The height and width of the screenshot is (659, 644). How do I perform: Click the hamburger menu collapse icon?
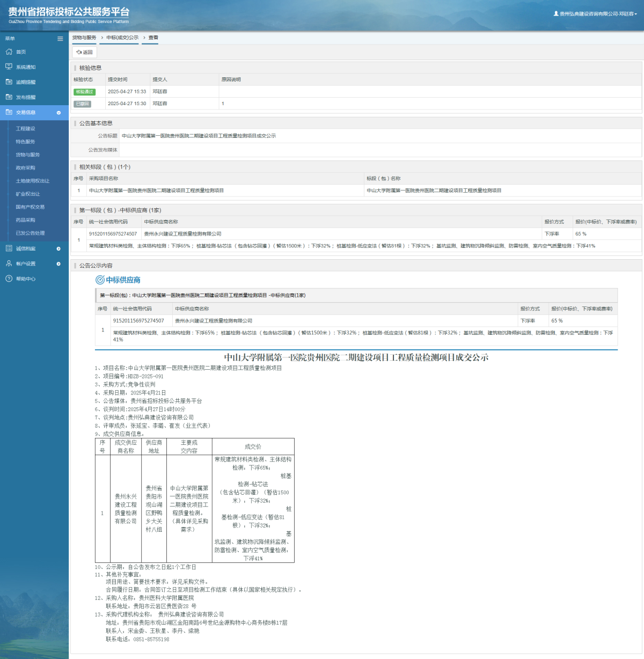(60, 39)
